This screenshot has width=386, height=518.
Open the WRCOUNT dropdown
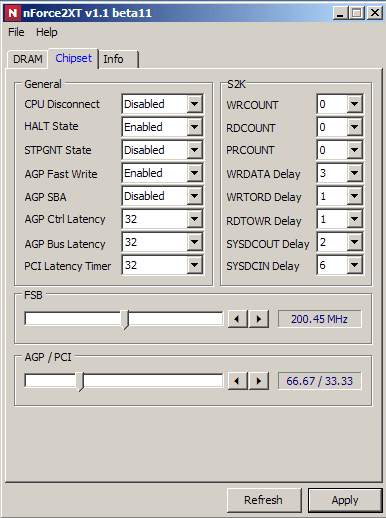(340, 104)
